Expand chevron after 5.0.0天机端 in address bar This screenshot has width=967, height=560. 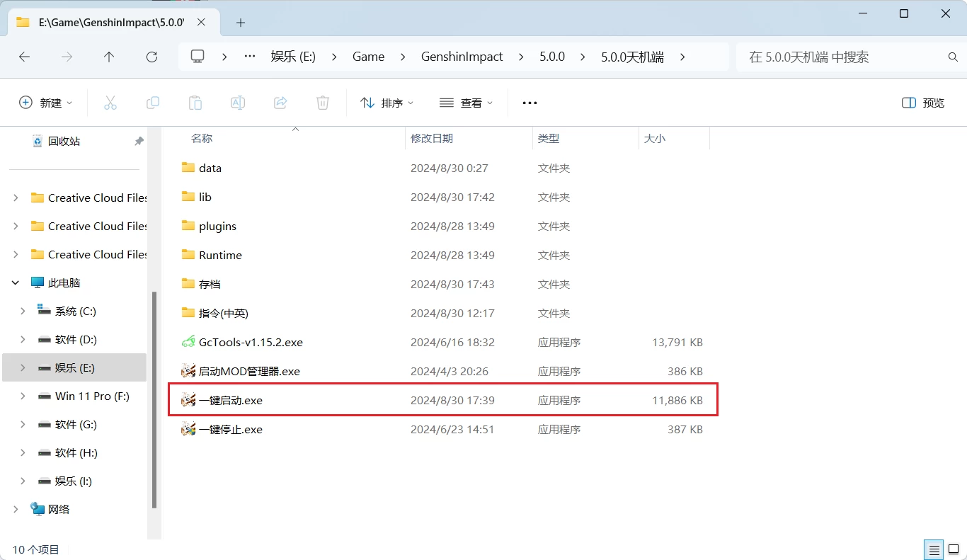pyautogui.click(x=682, y=57)
